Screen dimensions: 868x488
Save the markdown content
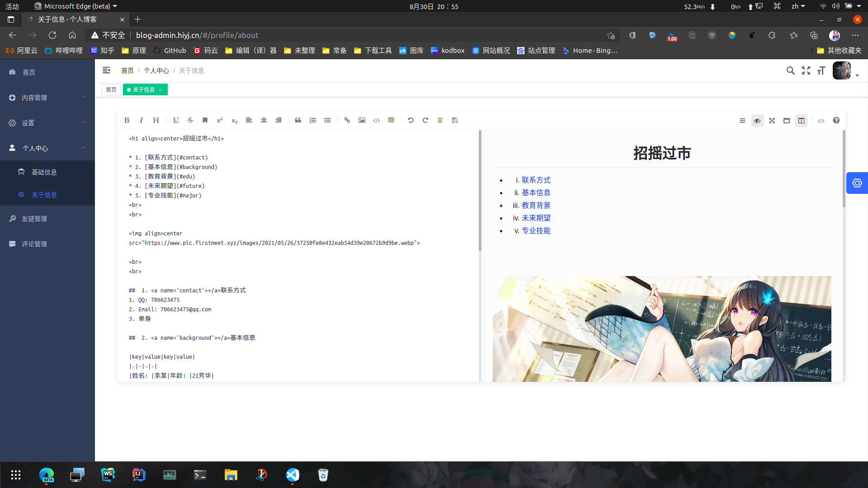coord(455,120)
